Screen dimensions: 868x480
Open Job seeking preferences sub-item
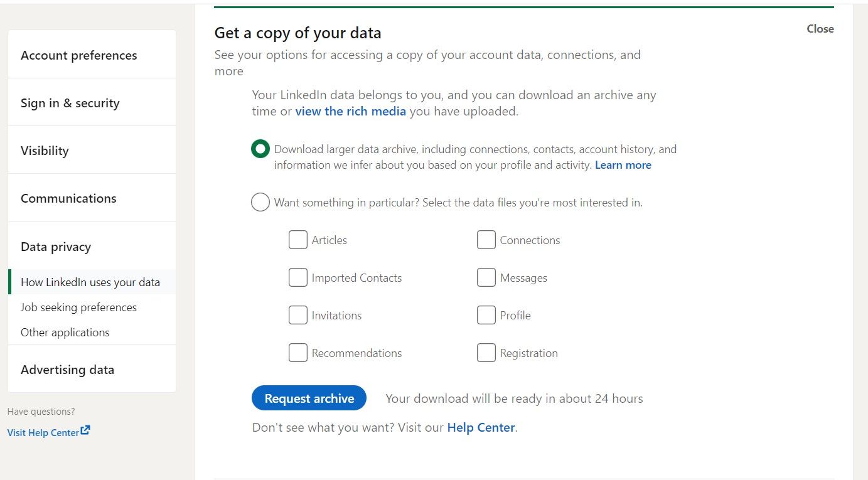pos(78,307)
